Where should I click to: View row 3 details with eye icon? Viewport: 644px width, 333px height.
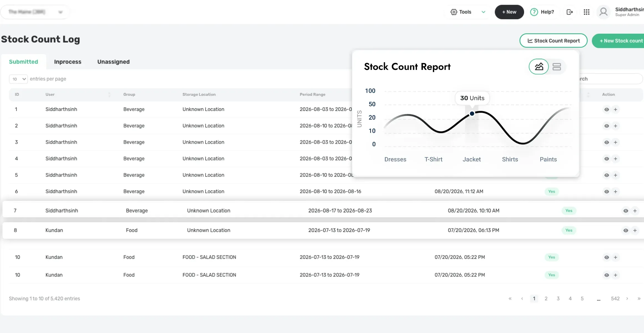coord(607,142)
